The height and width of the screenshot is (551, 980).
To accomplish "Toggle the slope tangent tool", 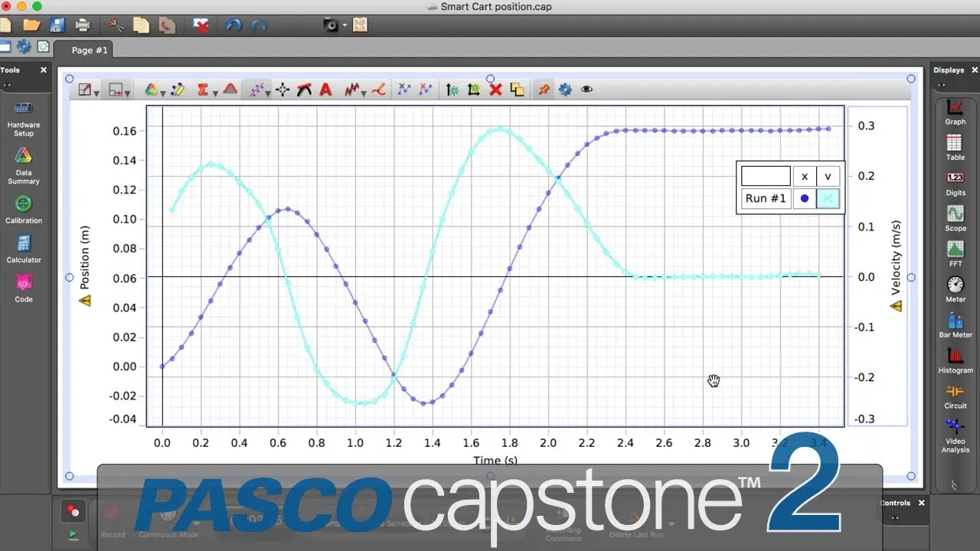I will (304, 90).
